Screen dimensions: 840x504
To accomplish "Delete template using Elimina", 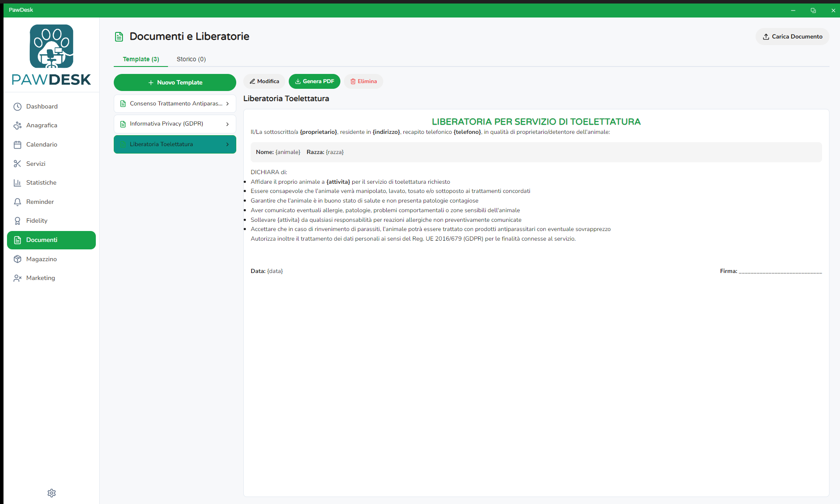I will pyautogui.click(x=364, y=81).
